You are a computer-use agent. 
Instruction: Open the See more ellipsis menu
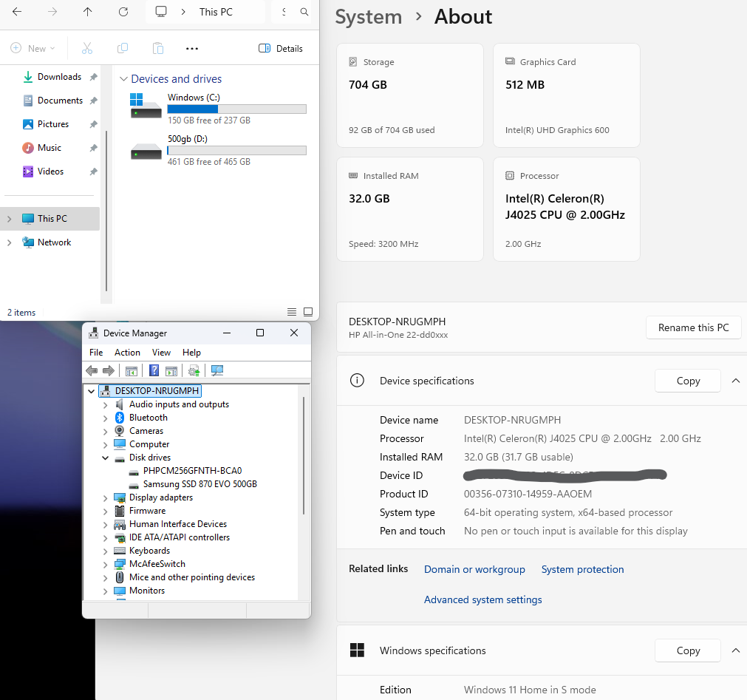pyautogui.click(x=192, y=48)
